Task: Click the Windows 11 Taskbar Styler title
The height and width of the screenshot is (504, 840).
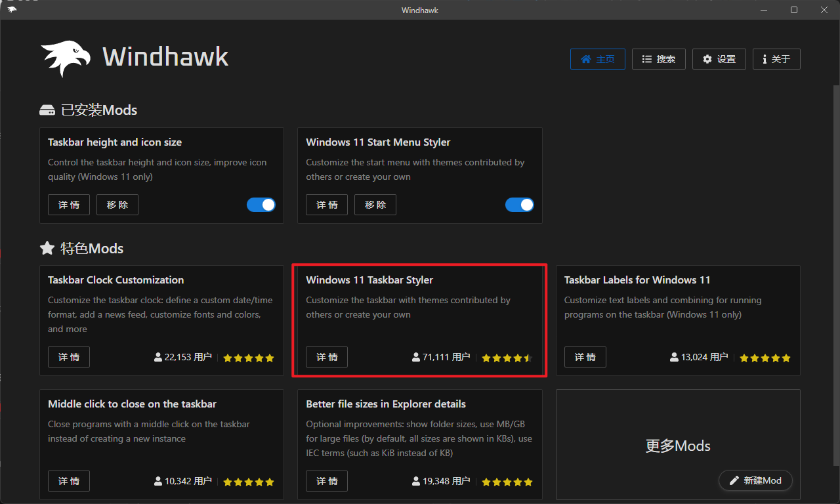Action: (369, 280)
